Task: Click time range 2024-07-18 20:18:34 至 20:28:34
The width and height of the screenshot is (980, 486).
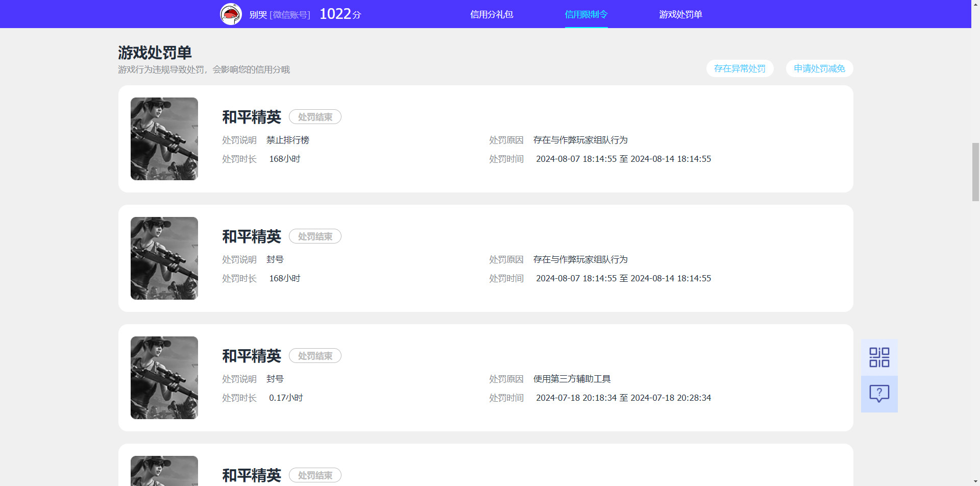Action: (623, 398)
